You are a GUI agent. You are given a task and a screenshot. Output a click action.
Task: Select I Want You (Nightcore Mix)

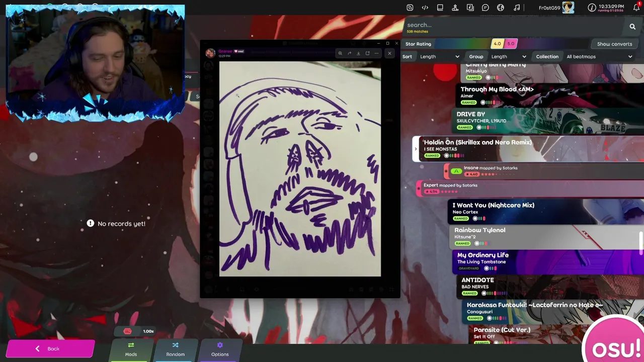coord(545,212)
